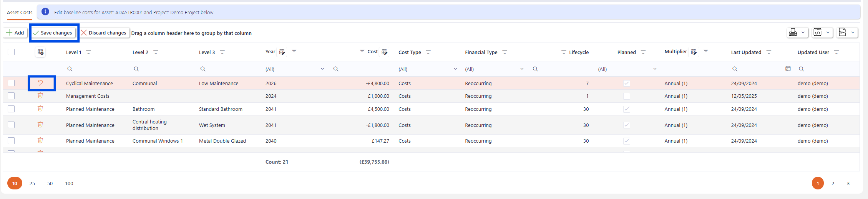The width and height of the screenshot is (868, 199).
Task: Click the info icon in banner
Action: 45,12
